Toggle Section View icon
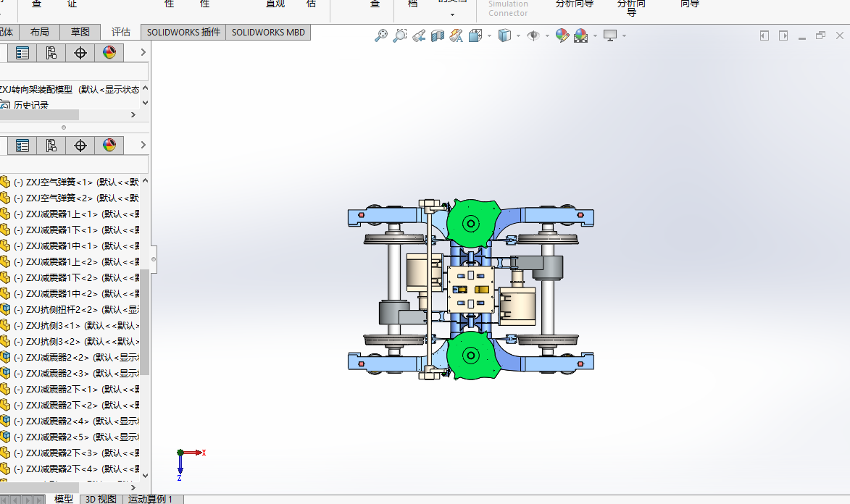This screenshot has width=850, height=504. pos(438,35)
